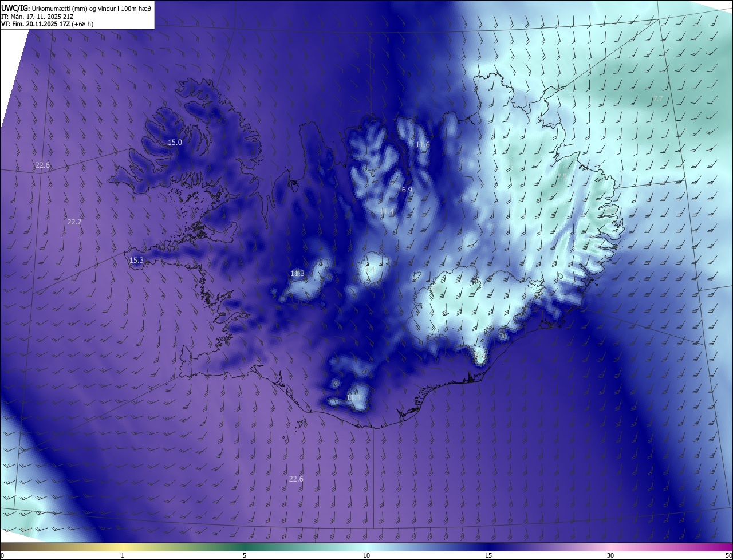Click the 15.3 value at the Snæfellsnes tip

coord(136,260)
